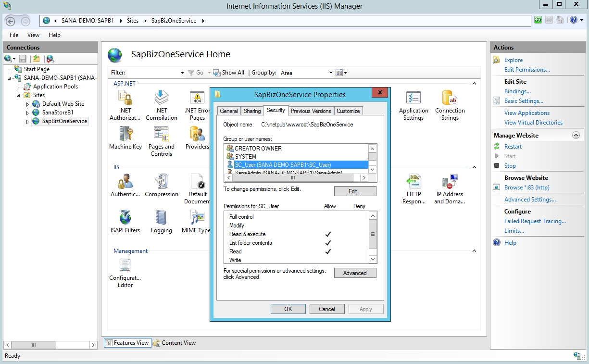
Task: Open the Machine Key feature
Action: coord(125,138)
